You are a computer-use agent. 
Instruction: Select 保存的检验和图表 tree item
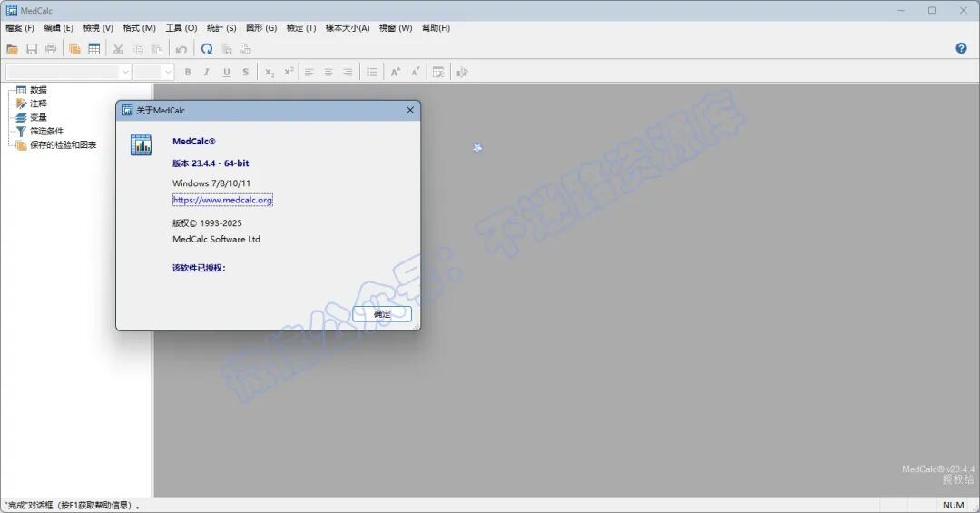click(x=64, y=145)
